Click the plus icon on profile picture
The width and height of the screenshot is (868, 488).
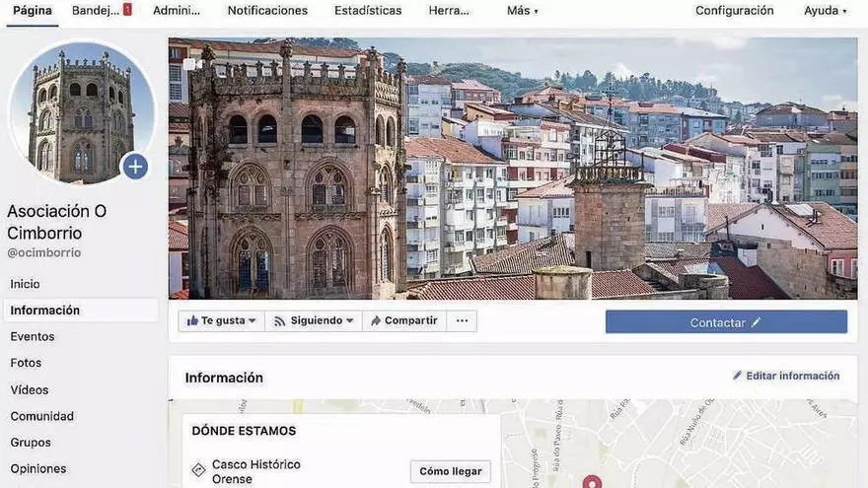(x=135, y=166)
